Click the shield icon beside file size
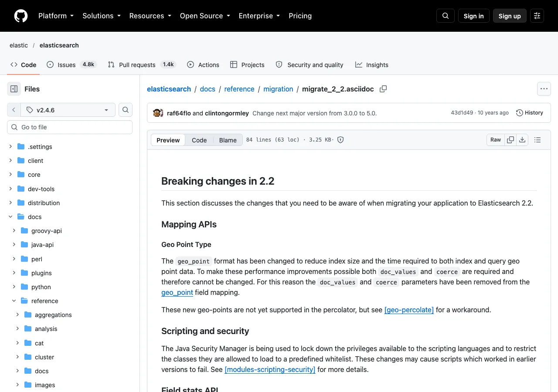The width and height of the screenshot is (558, 392). click(x=341, y=140)
